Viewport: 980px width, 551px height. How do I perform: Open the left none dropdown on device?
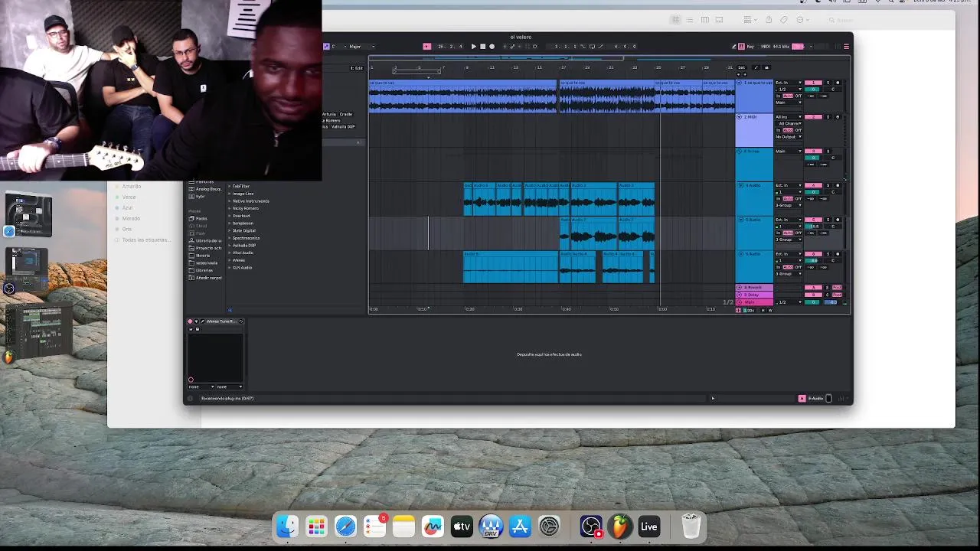201,386
